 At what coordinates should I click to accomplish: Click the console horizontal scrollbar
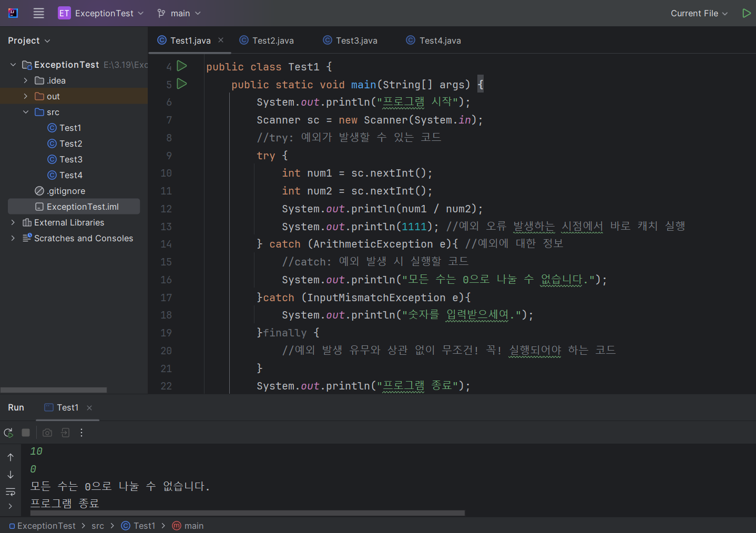(x=247, y=513)
